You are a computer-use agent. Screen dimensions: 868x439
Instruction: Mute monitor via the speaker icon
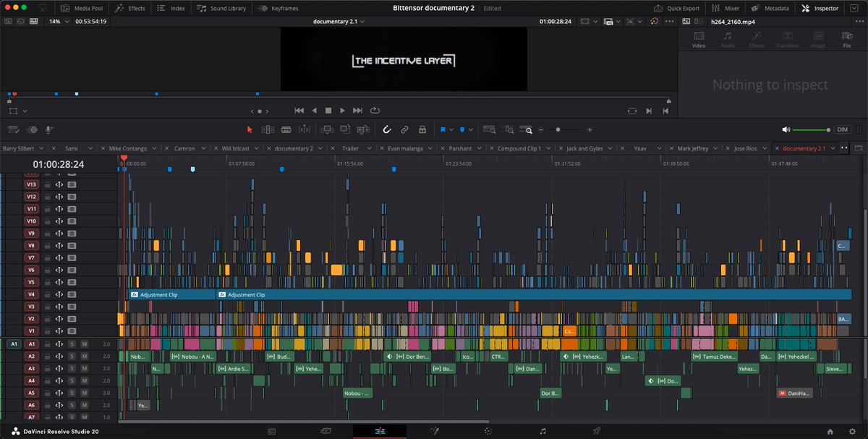point(786,129)
